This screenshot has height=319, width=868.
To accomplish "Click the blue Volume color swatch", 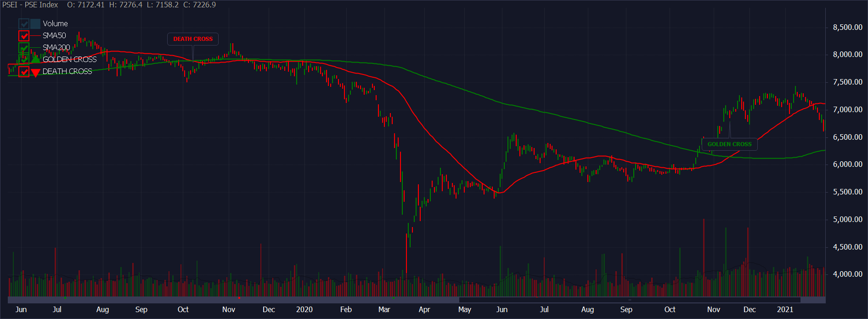I will (36, 23).
